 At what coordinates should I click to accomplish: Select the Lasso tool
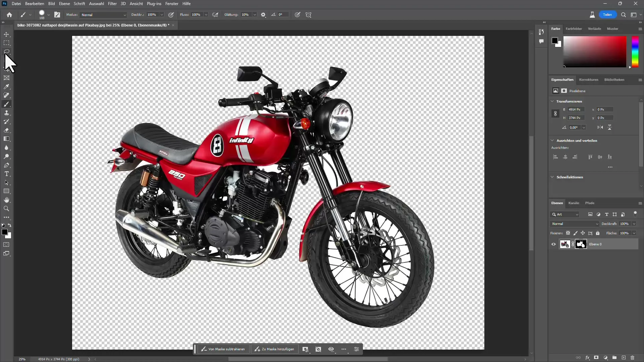coord(7,52)
